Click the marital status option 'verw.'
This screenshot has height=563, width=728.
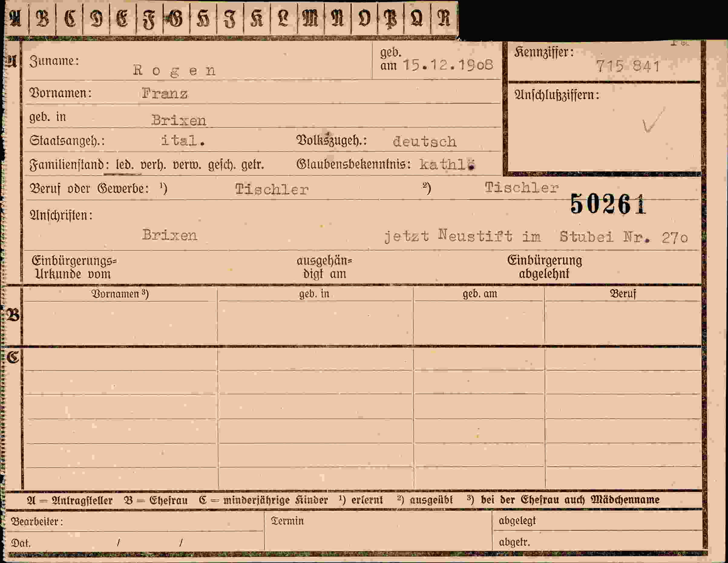pyautogui.click(x=187, y=165)
